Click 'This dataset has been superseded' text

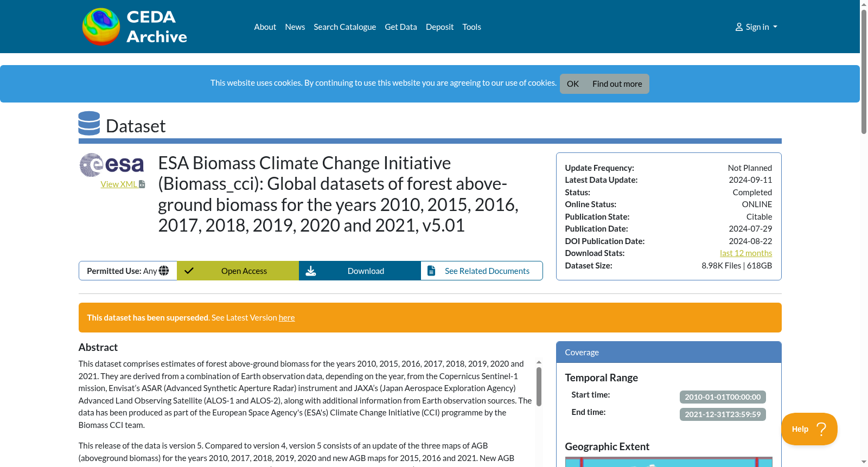coord(148,318)
